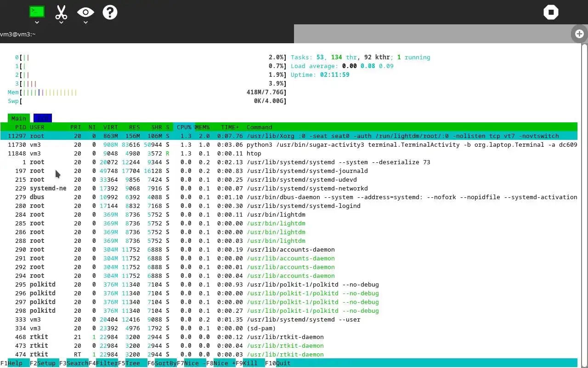Select the systemd-logind process row
Image resolution: width=588 pixels, height=368 pixels.
click(289, 206)
